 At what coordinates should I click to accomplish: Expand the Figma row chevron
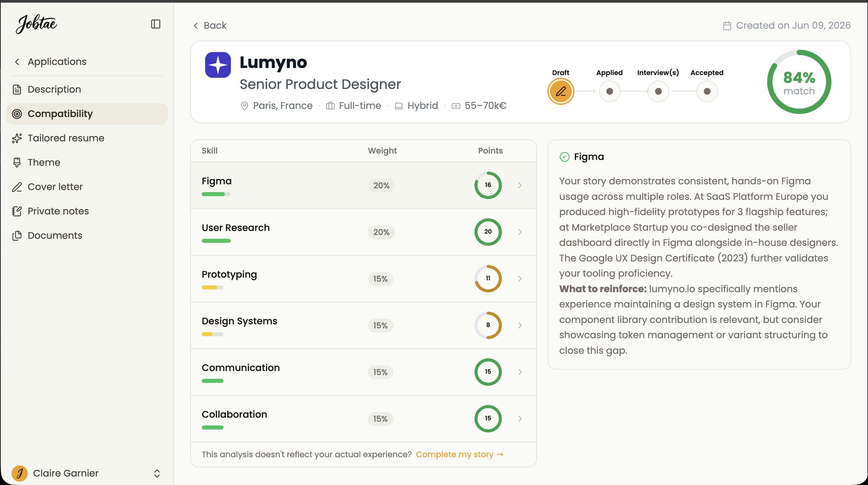pyautogui.click(x=520, y=185)
